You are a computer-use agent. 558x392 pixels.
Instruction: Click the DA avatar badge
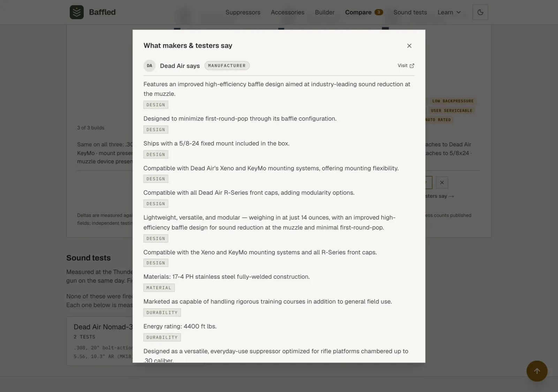tap(150, 66)
